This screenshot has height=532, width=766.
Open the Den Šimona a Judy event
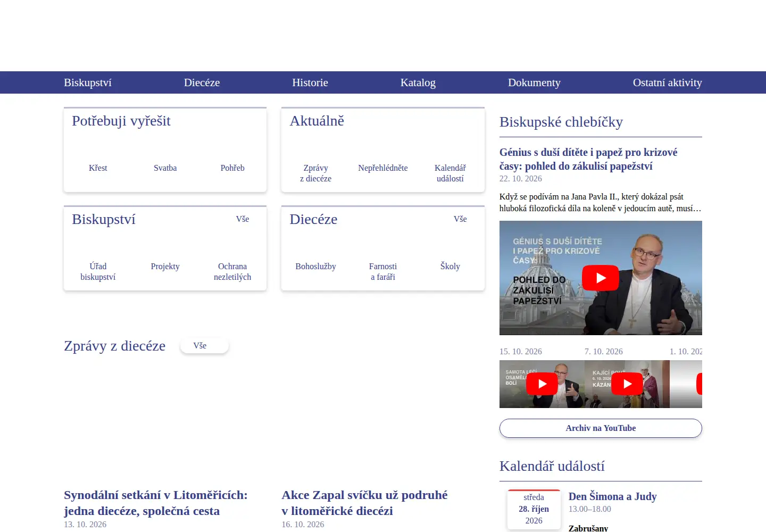(x=613, y=496)
